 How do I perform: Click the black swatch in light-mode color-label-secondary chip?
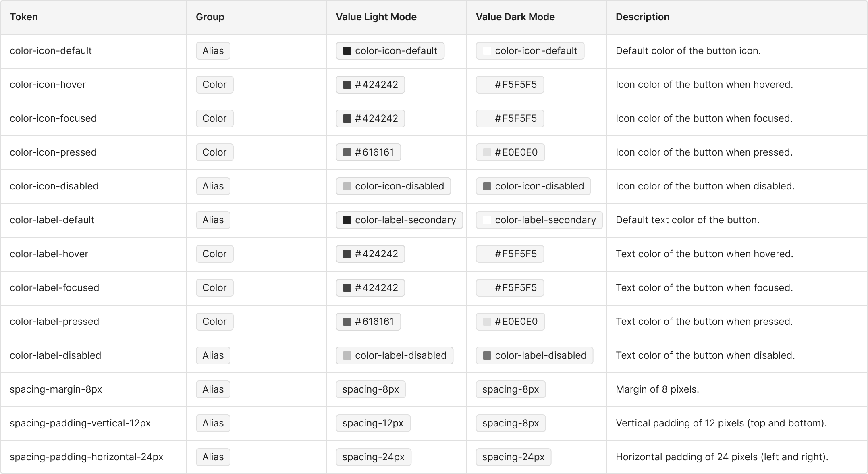pos(347,220)
